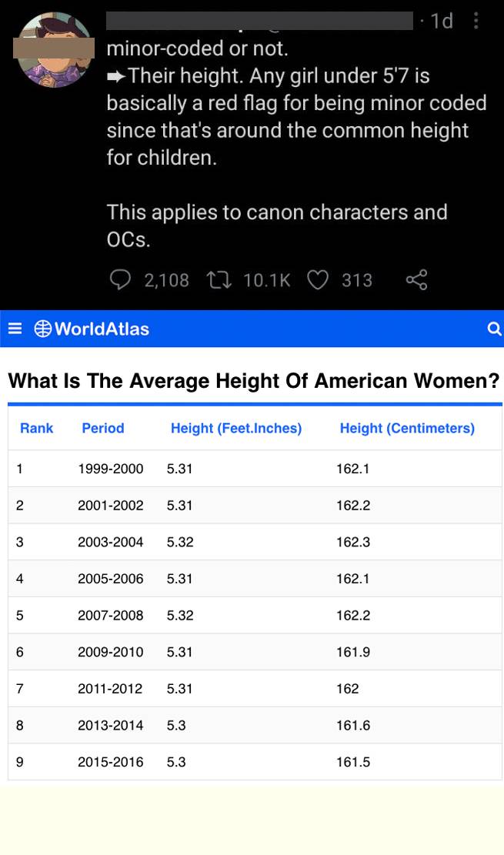This screenshot has width=504, height=855.
Task: Click the 1d post timestamp
Action: (x=442, y=22)
